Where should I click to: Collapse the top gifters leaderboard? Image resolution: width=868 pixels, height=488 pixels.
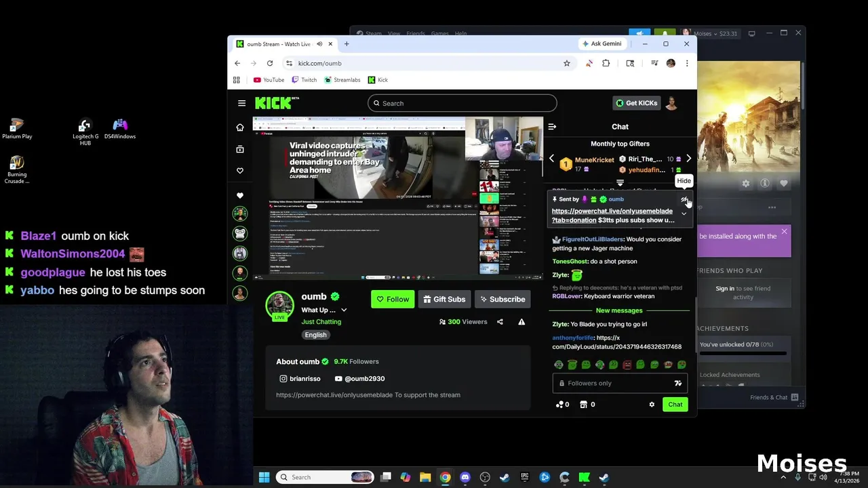pyautogui.click(x=620, y=183)
